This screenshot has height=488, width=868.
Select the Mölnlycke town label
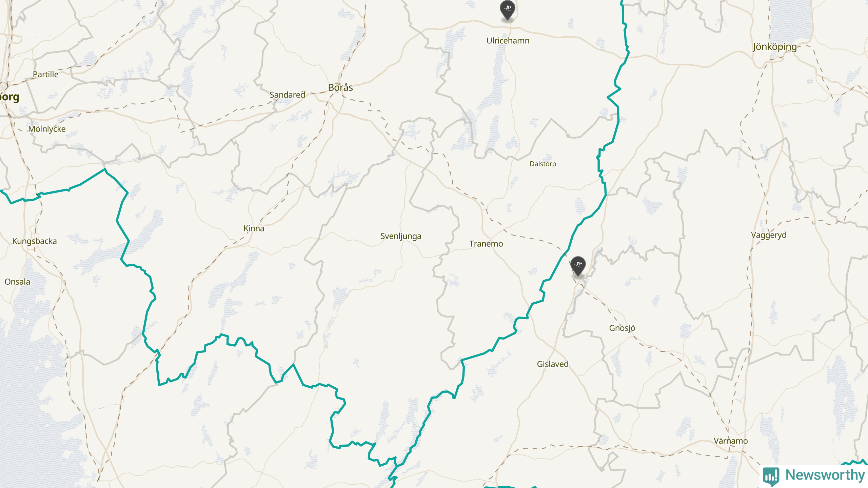pyautogui.click(x=47, y=129)
